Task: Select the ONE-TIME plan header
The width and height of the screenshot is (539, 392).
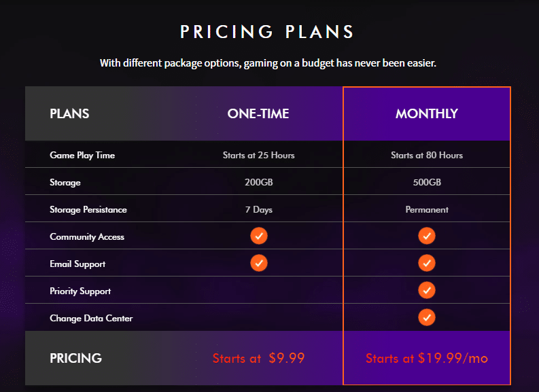Action: click(258, 113)
